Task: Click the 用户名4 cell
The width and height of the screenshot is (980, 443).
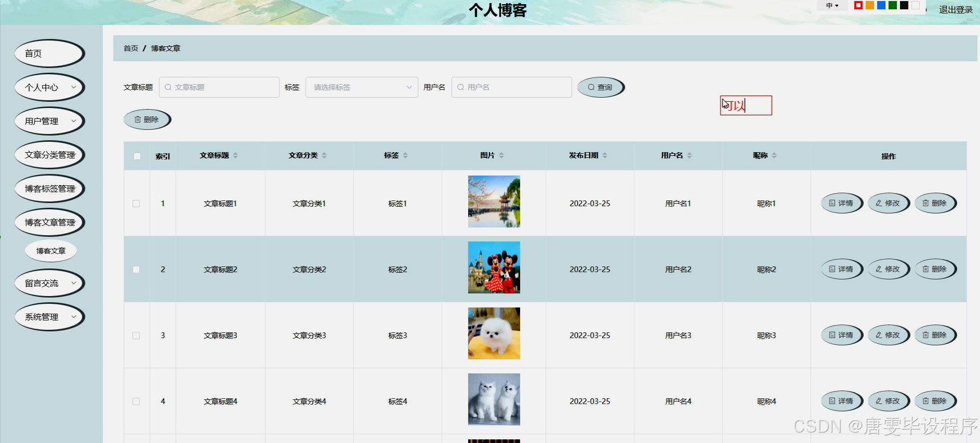Action: click(678, 401)
